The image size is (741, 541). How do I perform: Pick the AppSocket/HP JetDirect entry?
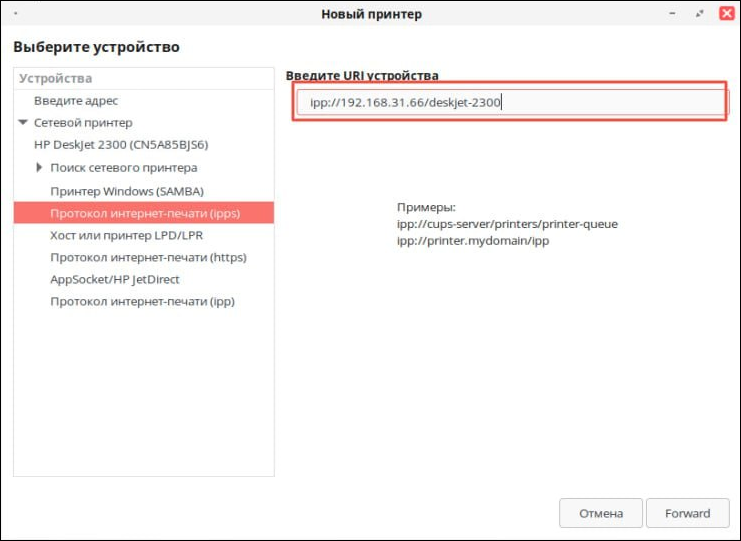coord(115,279)
